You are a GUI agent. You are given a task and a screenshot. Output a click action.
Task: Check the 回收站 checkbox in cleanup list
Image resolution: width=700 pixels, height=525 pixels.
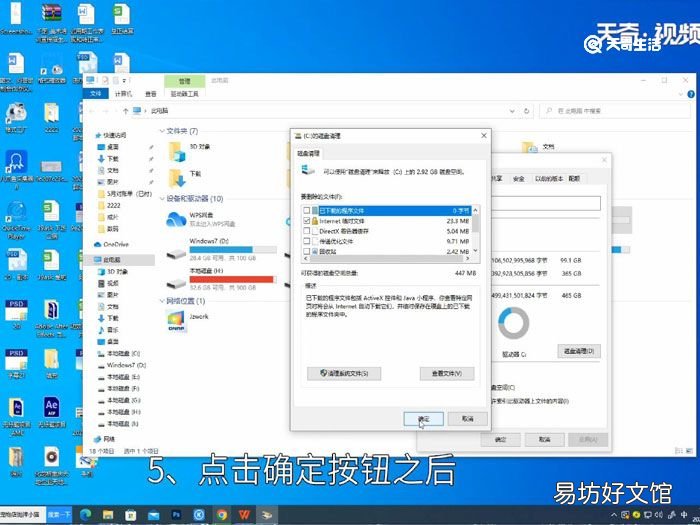coord(307,251)
